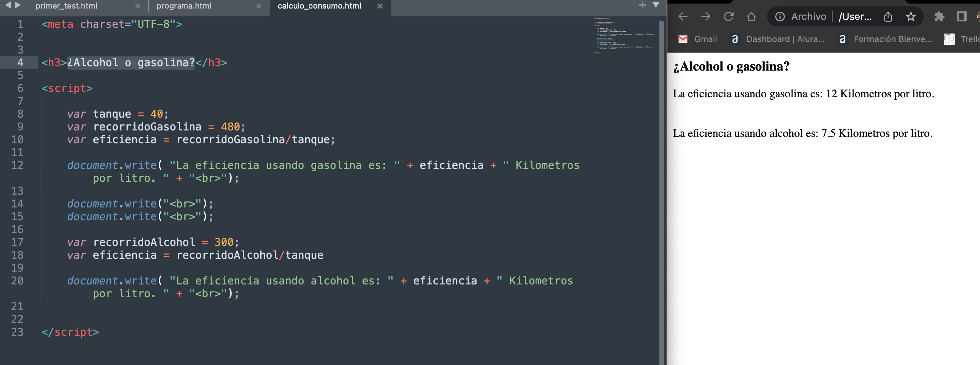Close the calculo_consumo.html tab
Screen dimensions: 980x365
click(380, 6)
